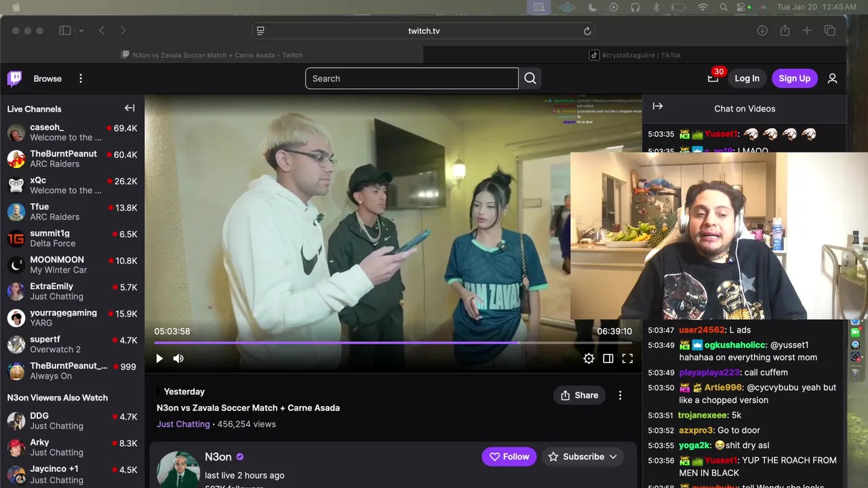Open Tfue live channel
This screenshot has width=868, height=488.
pos(72,211)
